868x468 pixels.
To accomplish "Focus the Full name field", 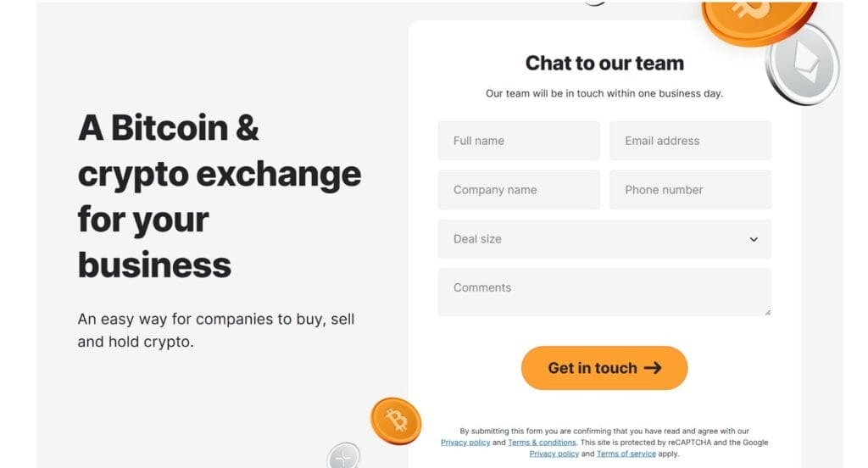I will click(519, 141).
